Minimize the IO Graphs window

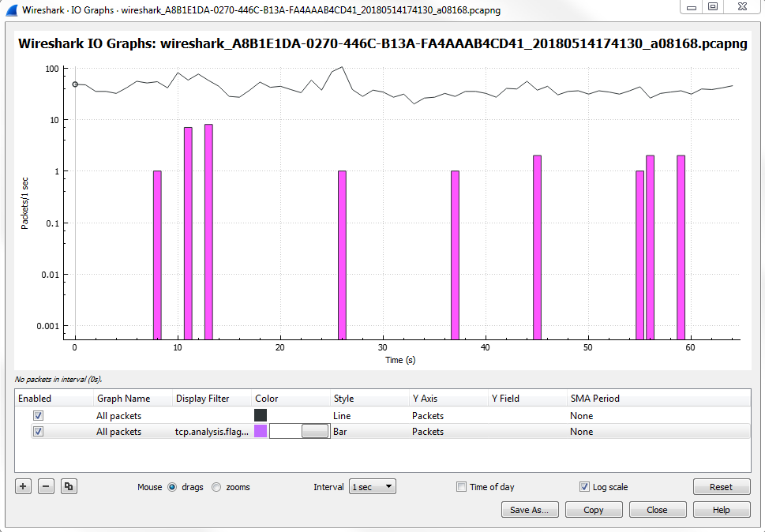(692, 7)
